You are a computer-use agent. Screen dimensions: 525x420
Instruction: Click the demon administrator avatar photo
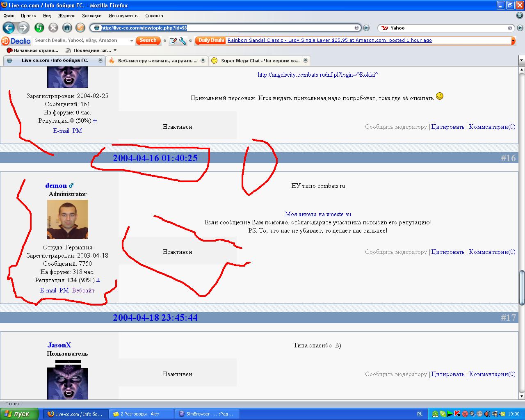point(68,219)
